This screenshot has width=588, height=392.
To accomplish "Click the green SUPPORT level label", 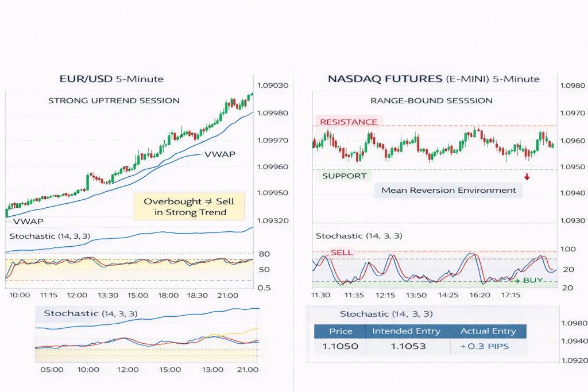I will (344, 176).
